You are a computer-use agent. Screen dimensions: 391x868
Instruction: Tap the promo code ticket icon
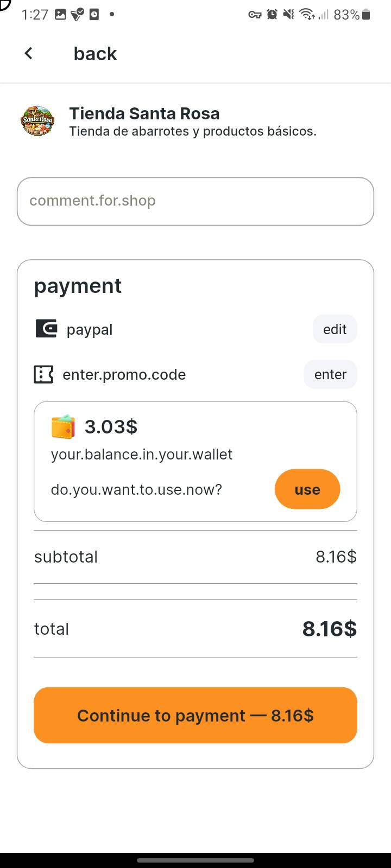pos(43,374)
